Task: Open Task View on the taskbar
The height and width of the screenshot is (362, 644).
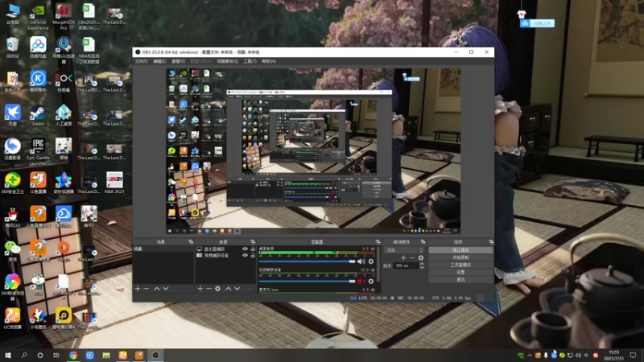Action: [x=56, y=356]
